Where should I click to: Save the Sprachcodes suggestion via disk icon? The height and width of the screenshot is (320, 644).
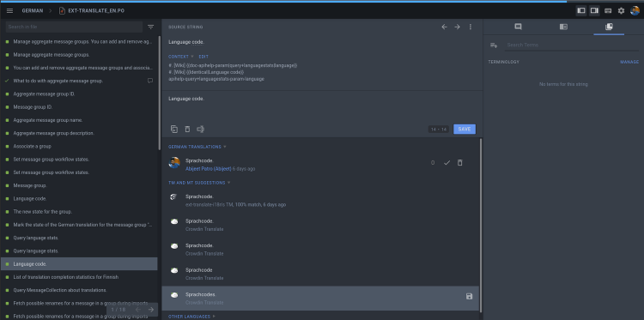(470, 296)
